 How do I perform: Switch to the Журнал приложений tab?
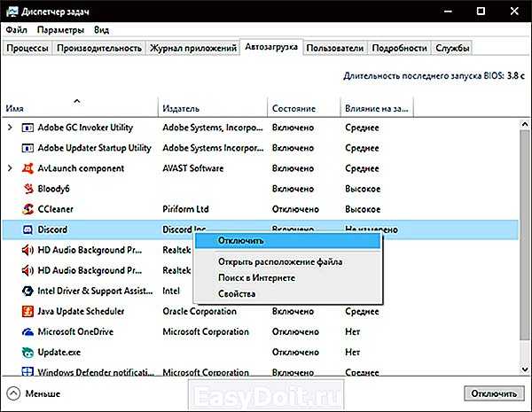pyautogui.click(x=193, y=48)
